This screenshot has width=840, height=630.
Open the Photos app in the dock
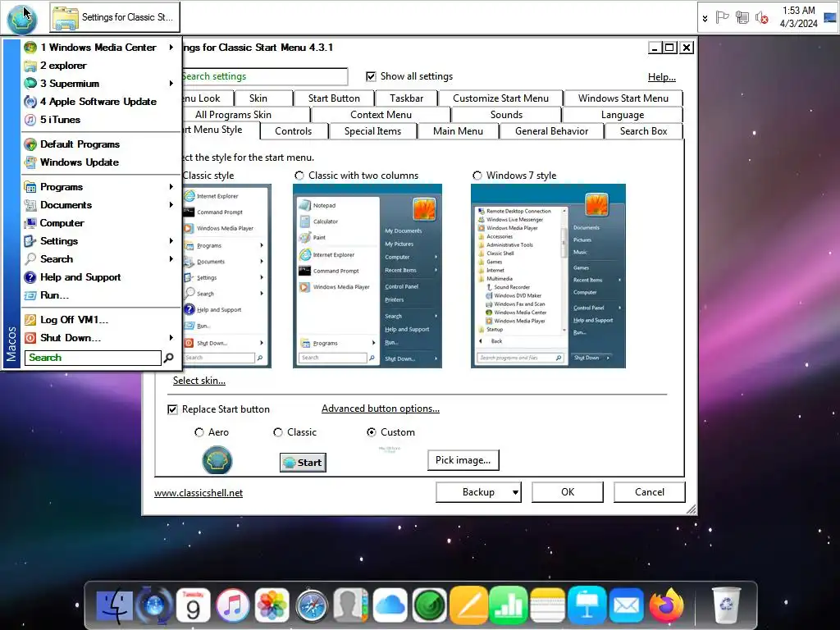click(x=272, y=606)
